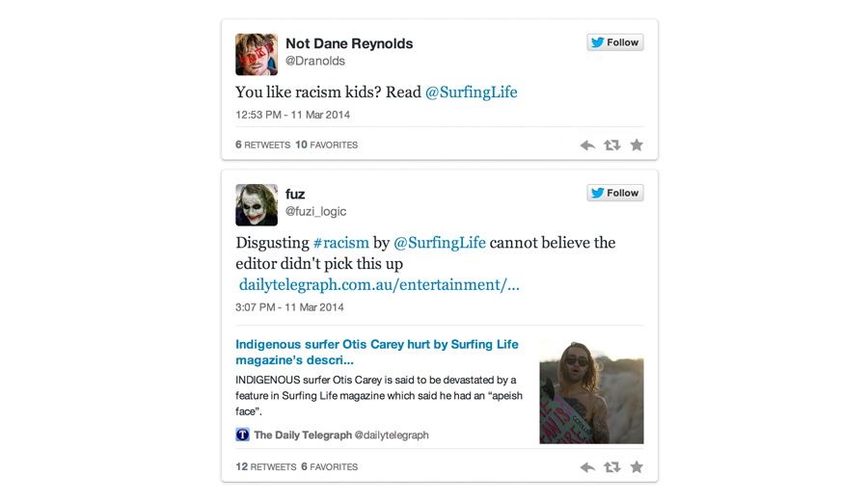Open the dailytelegraph.com.au article link
This screenshot has height=502, width=868.
click(x=379, y=284)
